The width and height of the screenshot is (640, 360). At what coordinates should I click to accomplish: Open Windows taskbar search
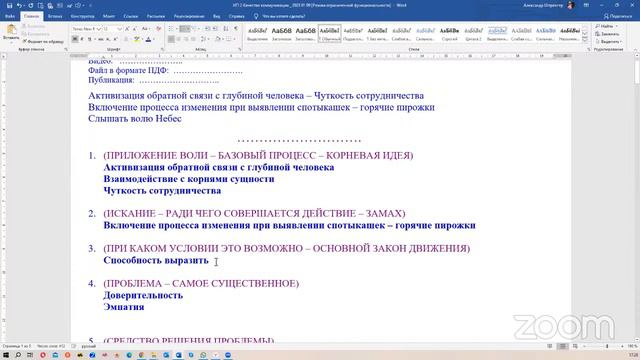click(x=18, y=355)
